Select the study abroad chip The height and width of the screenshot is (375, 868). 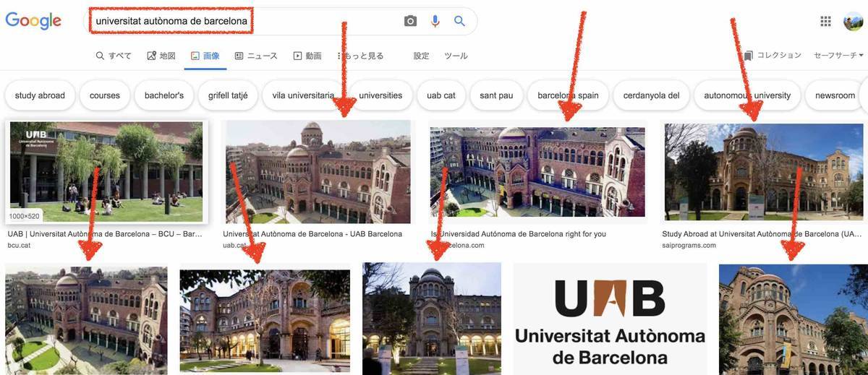tap(40, 95)
